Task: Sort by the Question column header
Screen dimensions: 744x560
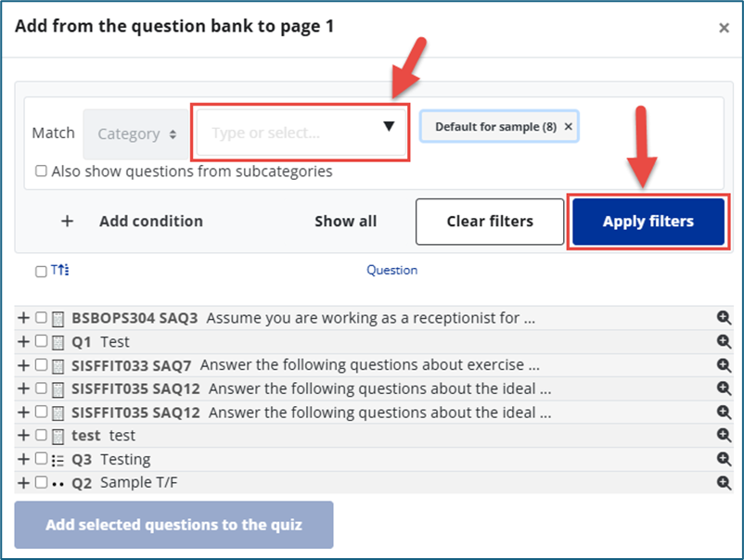Action: [x=391, y=271]
